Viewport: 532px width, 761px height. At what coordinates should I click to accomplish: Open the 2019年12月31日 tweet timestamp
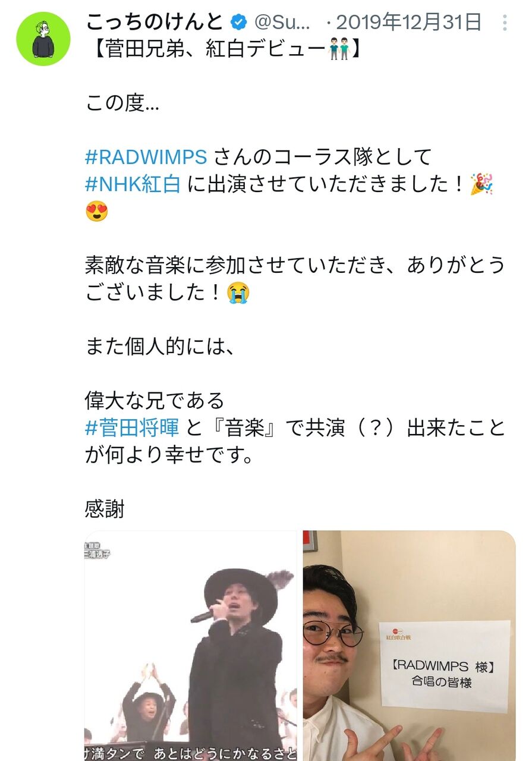coord(409,23)
